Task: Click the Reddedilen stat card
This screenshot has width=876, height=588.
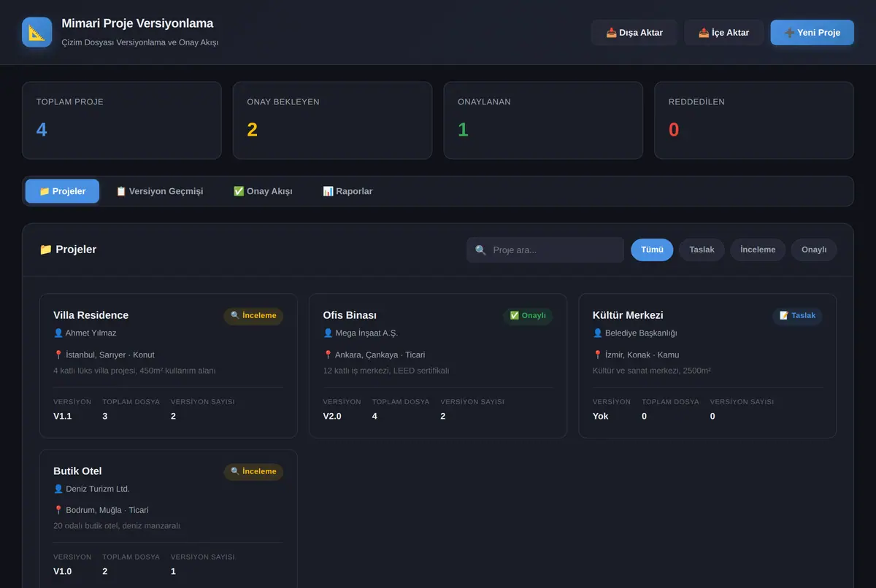Action: point(754,120)
